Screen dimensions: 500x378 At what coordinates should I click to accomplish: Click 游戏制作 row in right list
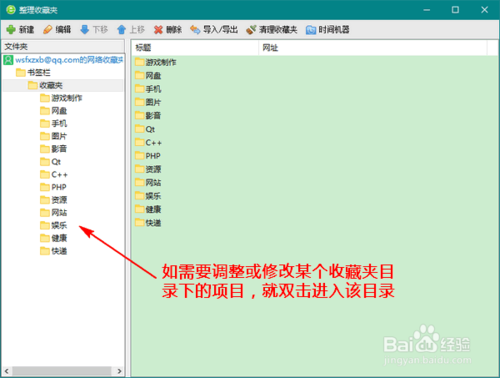(x=156, y=62)
